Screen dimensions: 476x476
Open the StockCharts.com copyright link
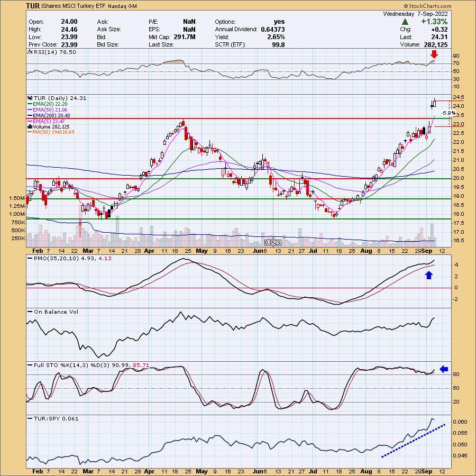pos(427,6)
